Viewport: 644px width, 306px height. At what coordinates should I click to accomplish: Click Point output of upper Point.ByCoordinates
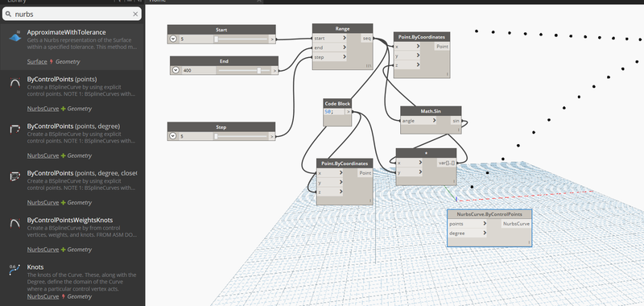[x=442, y=47]
